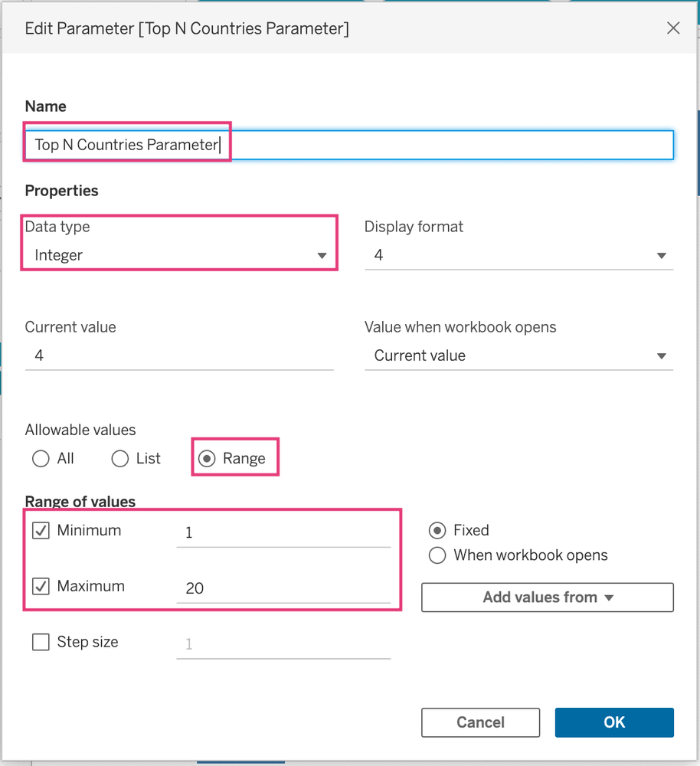Viewport: 700px width, 766px height.
Task: Uncheck the Minimum checkbox
Action: coord(41,529)
